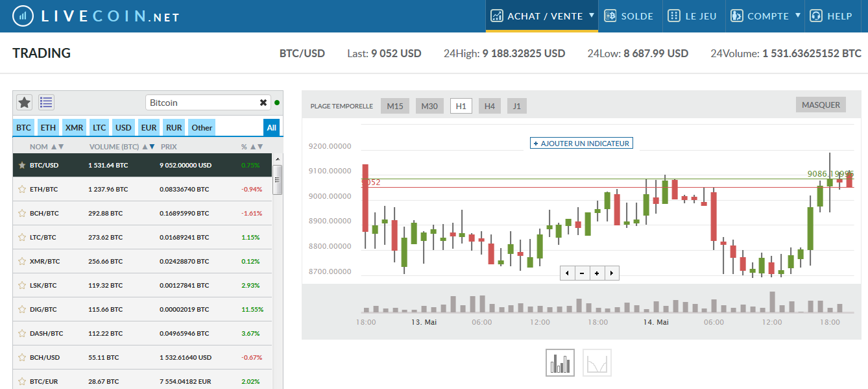Sort by % change column arrows
The image size is (868, 389).
[256, 147]
